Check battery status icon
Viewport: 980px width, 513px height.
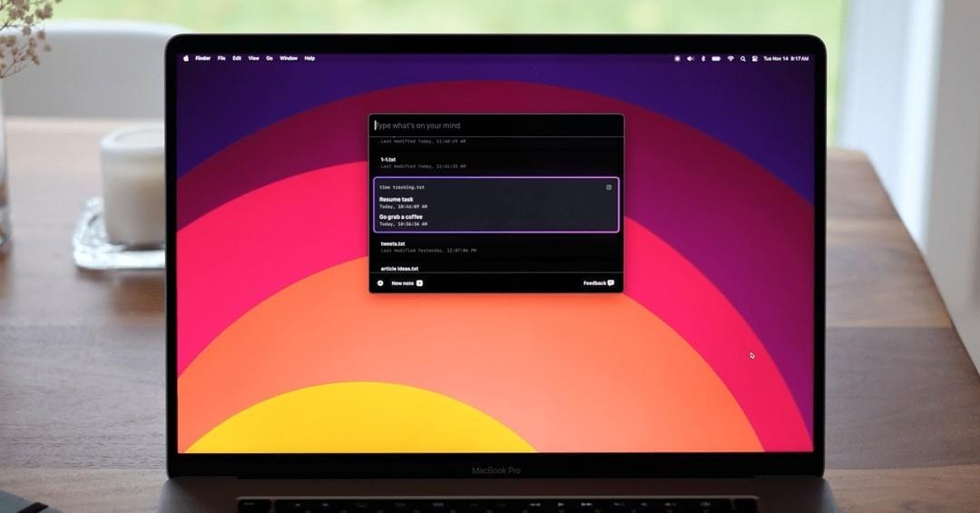(x=716, y=58)
